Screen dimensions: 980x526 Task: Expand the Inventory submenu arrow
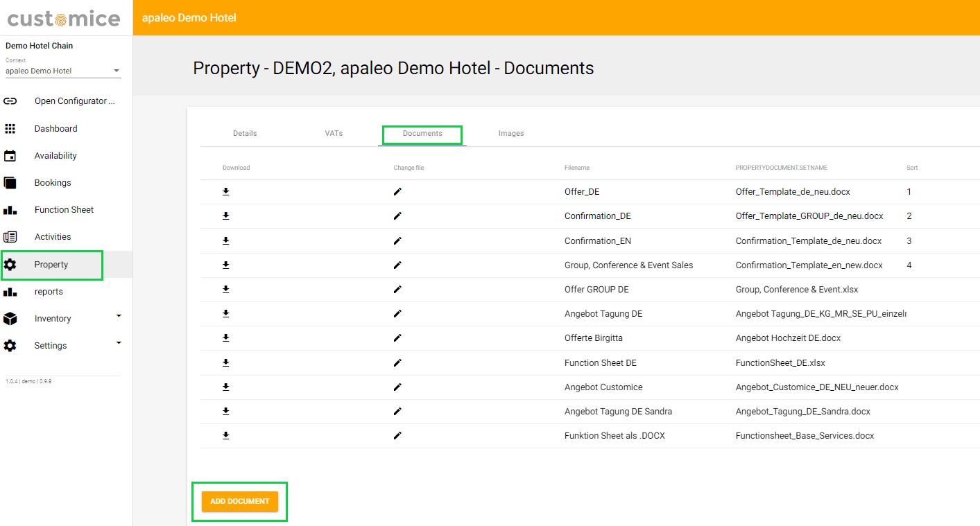point(119,316)
